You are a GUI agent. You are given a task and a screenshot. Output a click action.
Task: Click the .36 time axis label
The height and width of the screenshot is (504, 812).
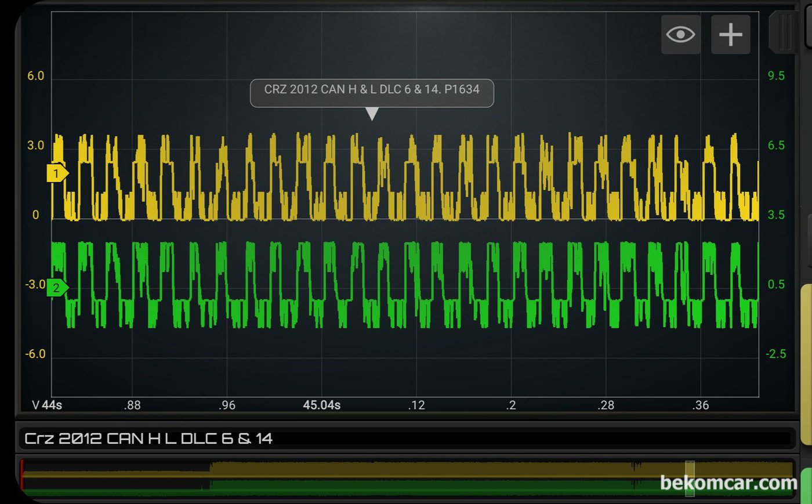point(701,405)
